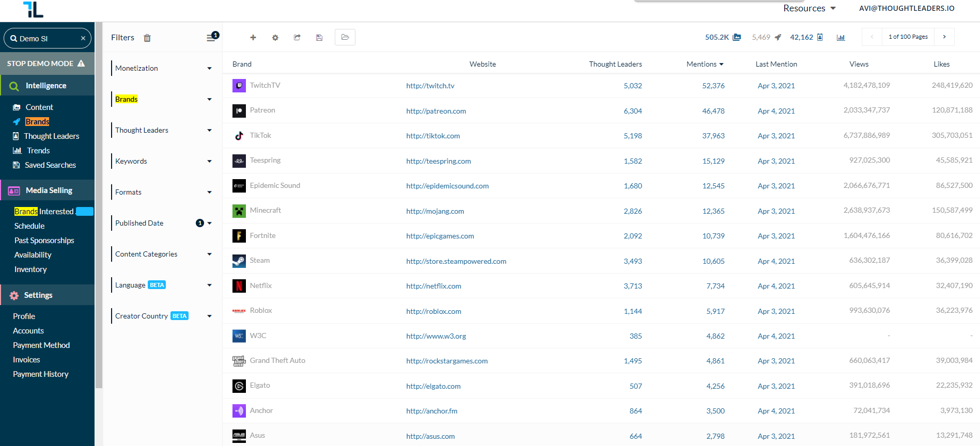Click the Minecraft brand logo
This screenshot has width=980, height=446.
coord(239,211)
